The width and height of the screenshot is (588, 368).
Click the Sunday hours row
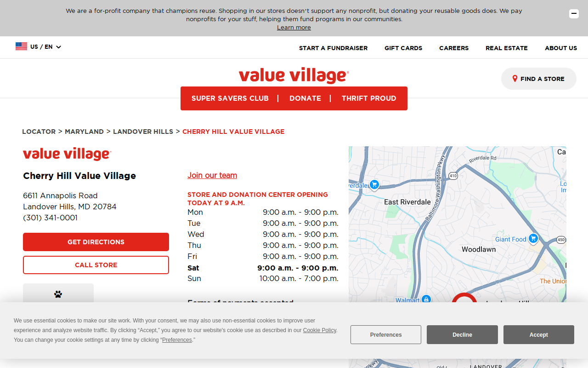pyautogui.click(x=263, y=278)
